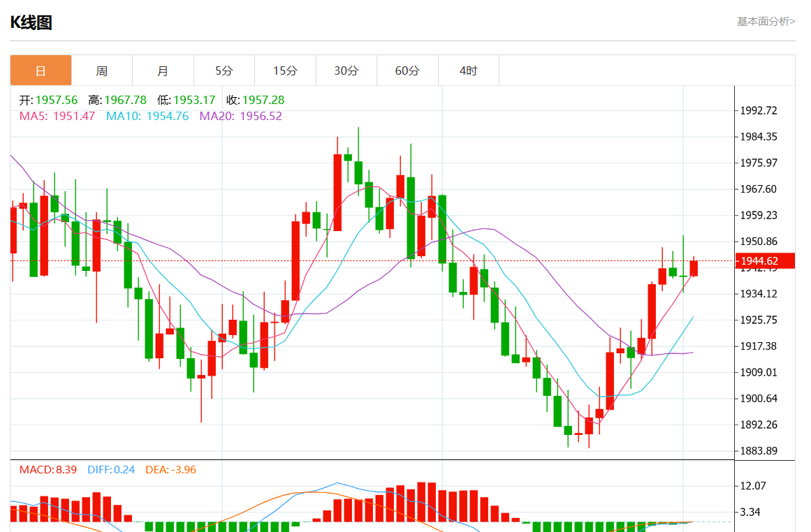The height and width of the screenshot is (532, 811).
Task: Click the current price label 1944.62
Action: tap(765, 260)
